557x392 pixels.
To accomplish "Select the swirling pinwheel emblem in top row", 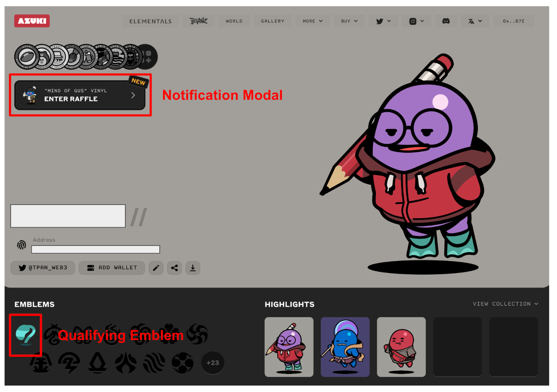I will tap(197, 334).
